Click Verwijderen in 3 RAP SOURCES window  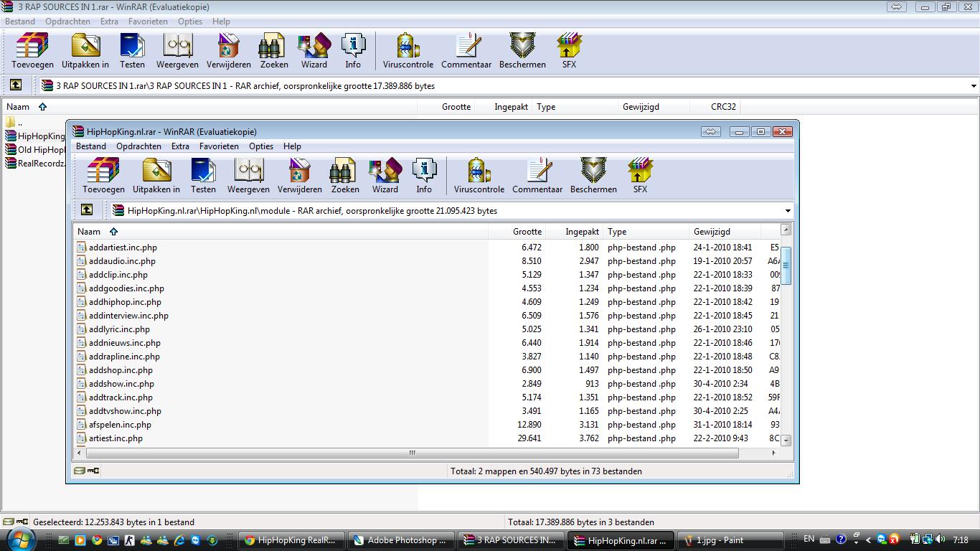tap(228, 51)
